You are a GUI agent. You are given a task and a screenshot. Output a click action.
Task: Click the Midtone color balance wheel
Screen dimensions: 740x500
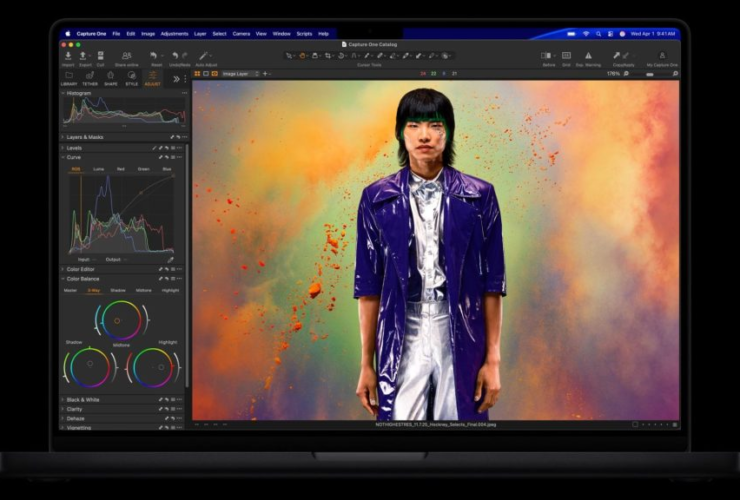119,320
